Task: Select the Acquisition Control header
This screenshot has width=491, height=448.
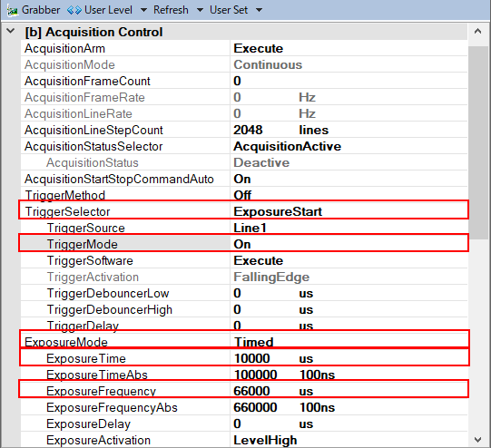Action: tap(94, 32)
